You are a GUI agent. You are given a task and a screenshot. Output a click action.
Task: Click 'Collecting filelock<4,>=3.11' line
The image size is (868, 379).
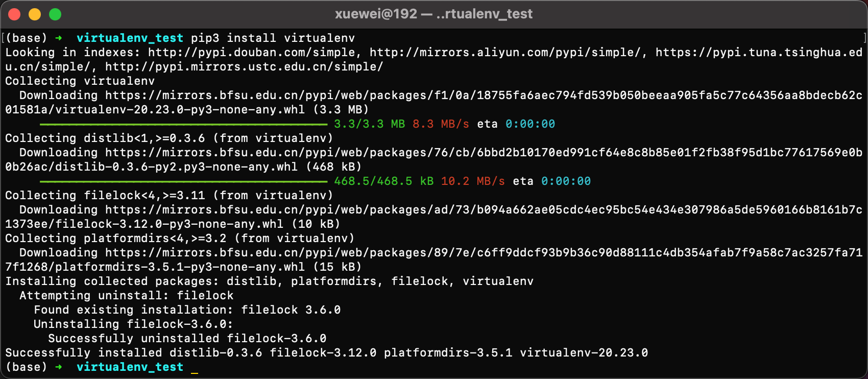click(169, 196)
